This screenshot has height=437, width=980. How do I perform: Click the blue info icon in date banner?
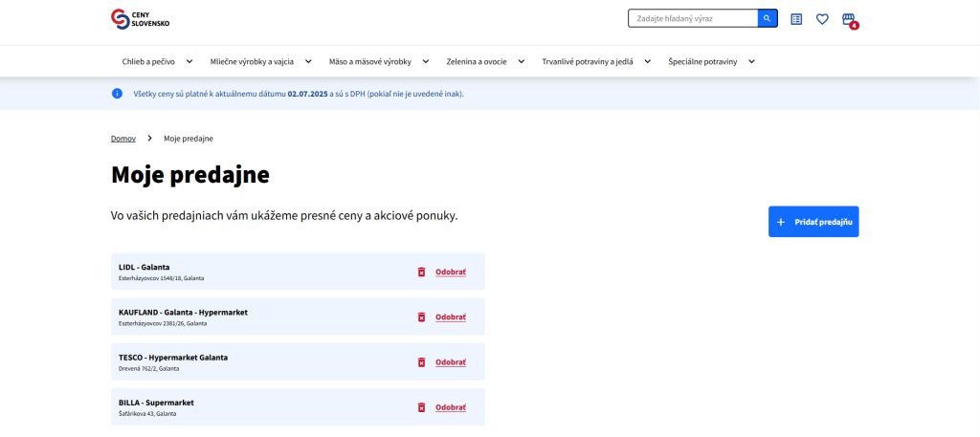pos(117,94)
